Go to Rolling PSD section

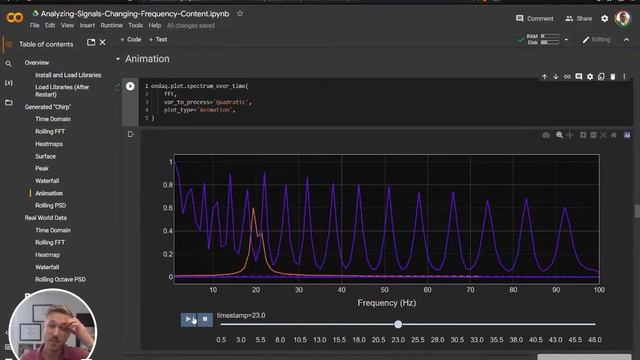pyautogui.click(x=51, y=205)
